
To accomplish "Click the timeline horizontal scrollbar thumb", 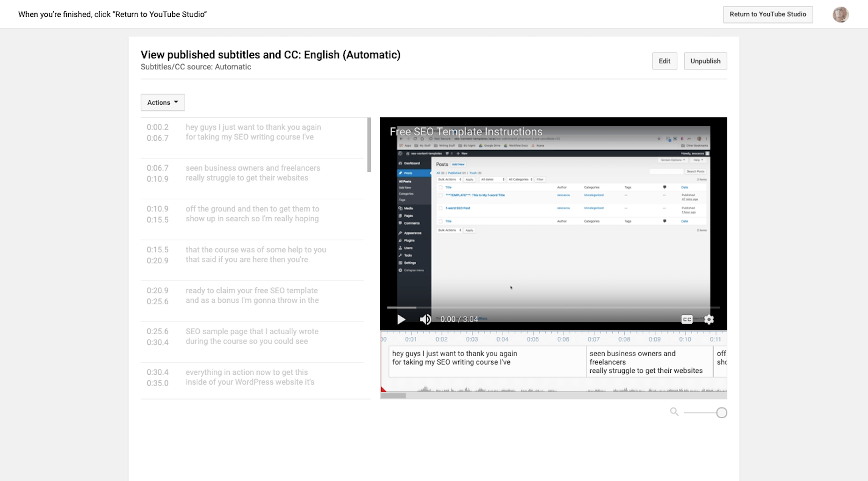I will (393, 396).
